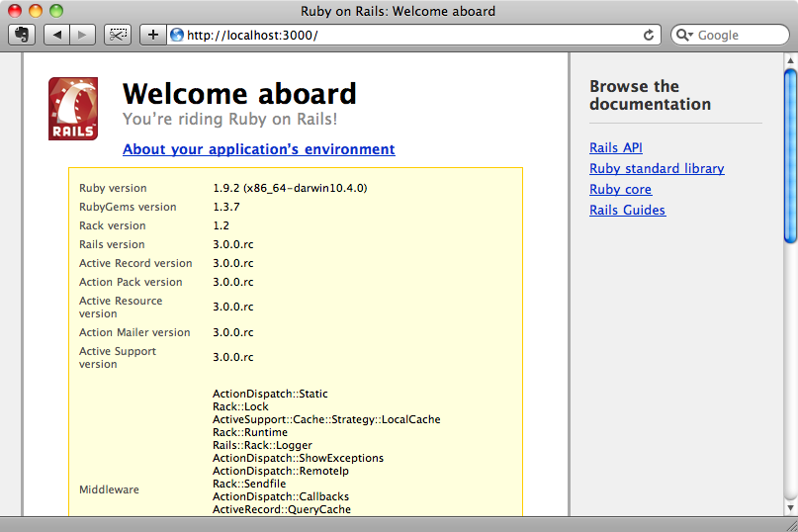Click the scissors web clip toolbar icon

coord(118,36)
